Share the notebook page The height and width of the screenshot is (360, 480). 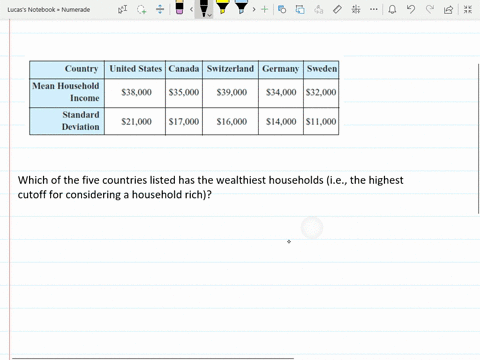[x=448, y=9]
